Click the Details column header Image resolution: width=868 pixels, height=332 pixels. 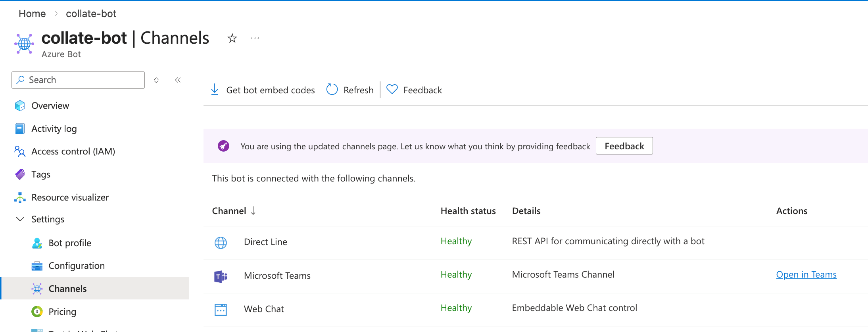click(x=526, y=211)
